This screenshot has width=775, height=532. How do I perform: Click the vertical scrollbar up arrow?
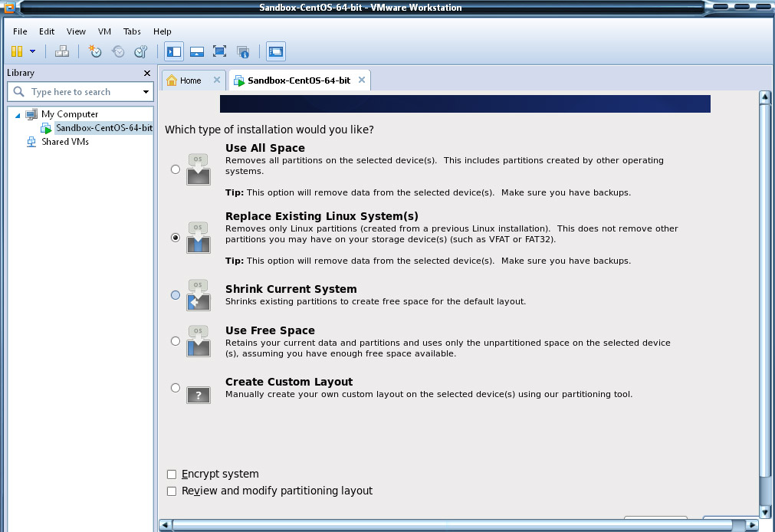pyautogui.click(x=764, y=97)
